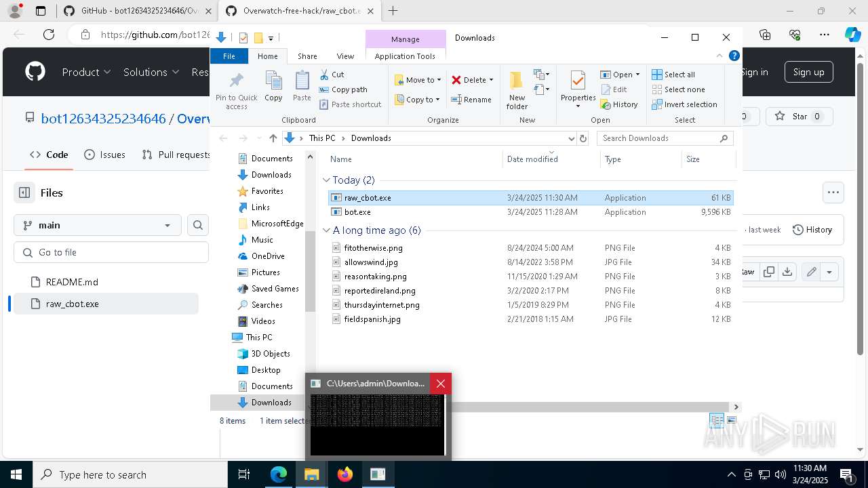Click the Search Downloads field
Screen dimensions: 868x488
[665, 138]
